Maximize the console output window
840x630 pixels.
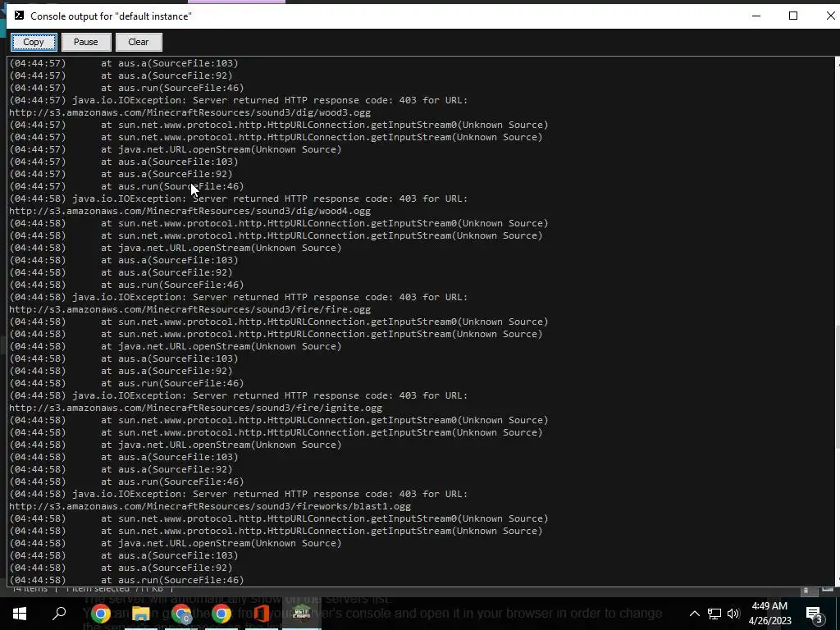tap(793, 16)
